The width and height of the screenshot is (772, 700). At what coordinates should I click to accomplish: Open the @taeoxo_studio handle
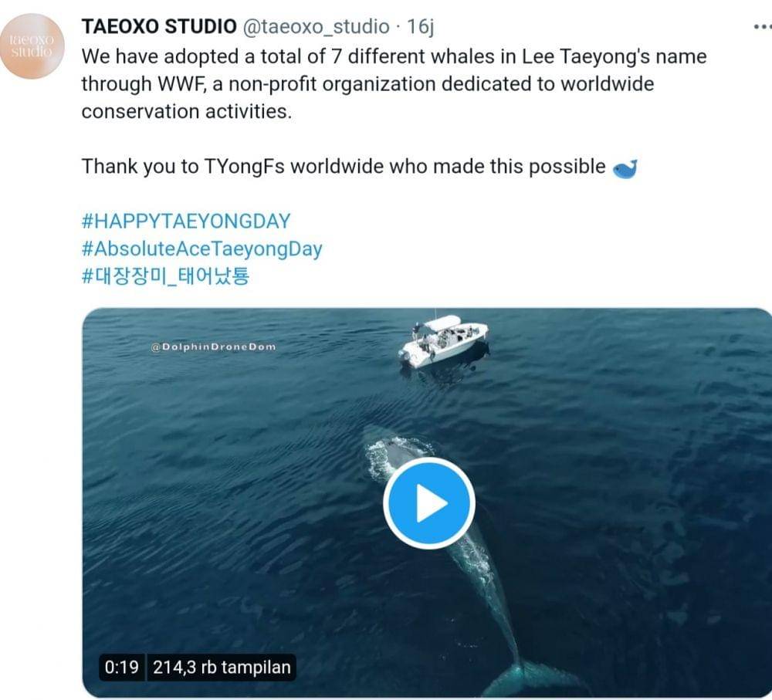coord(316,27)
